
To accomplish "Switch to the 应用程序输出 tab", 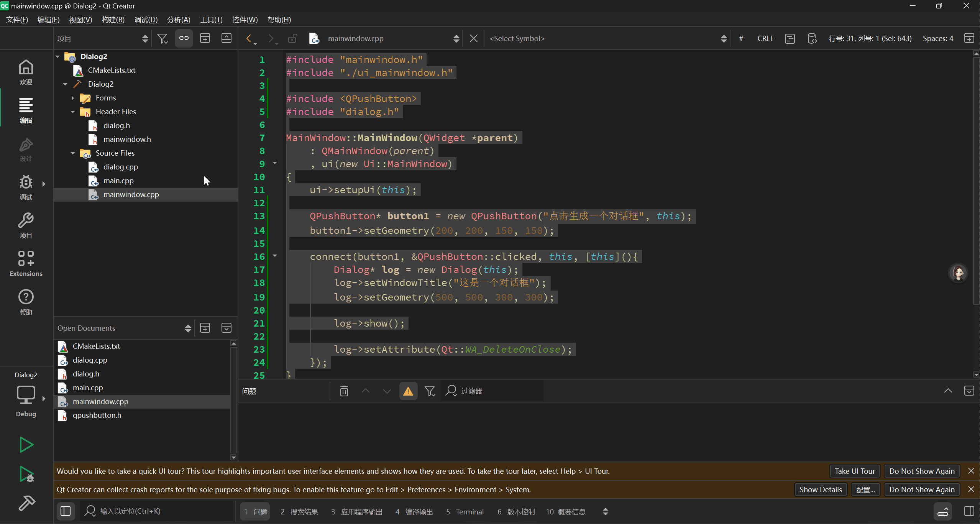I will pos(357,511).
